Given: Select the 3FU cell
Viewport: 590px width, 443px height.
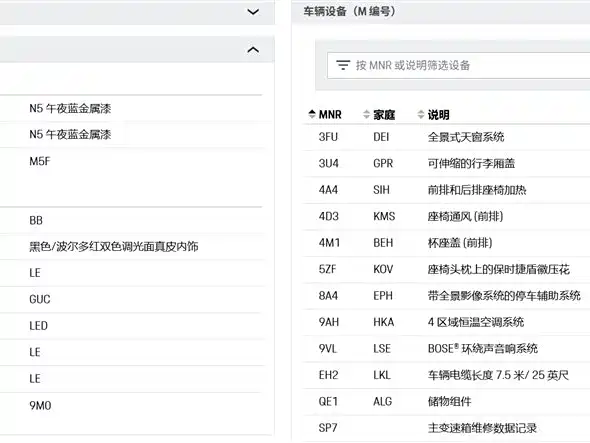Looking at the screenshot, I should tap(328, 137).
